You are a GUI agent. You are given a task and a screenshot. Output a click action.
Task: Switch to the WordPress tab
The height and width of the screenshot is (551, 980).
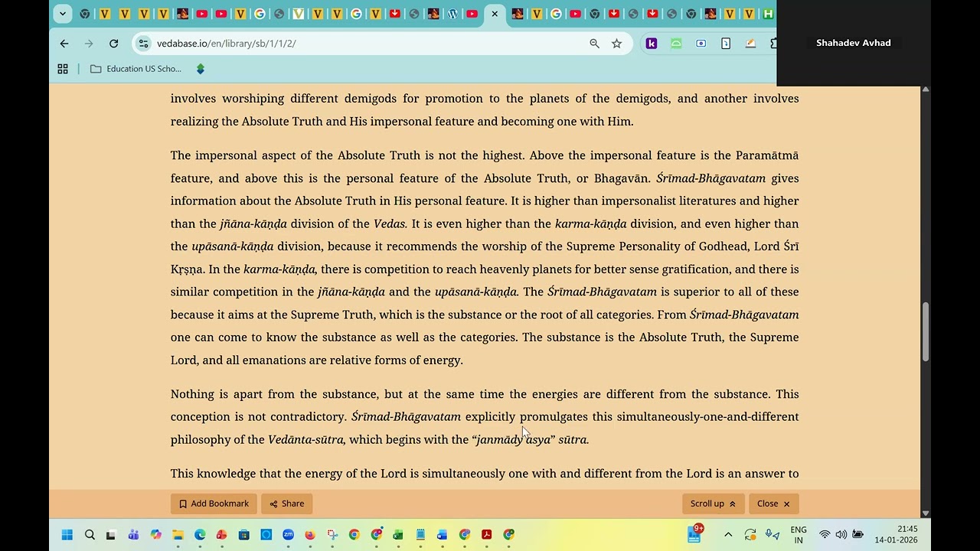[452, 14]
